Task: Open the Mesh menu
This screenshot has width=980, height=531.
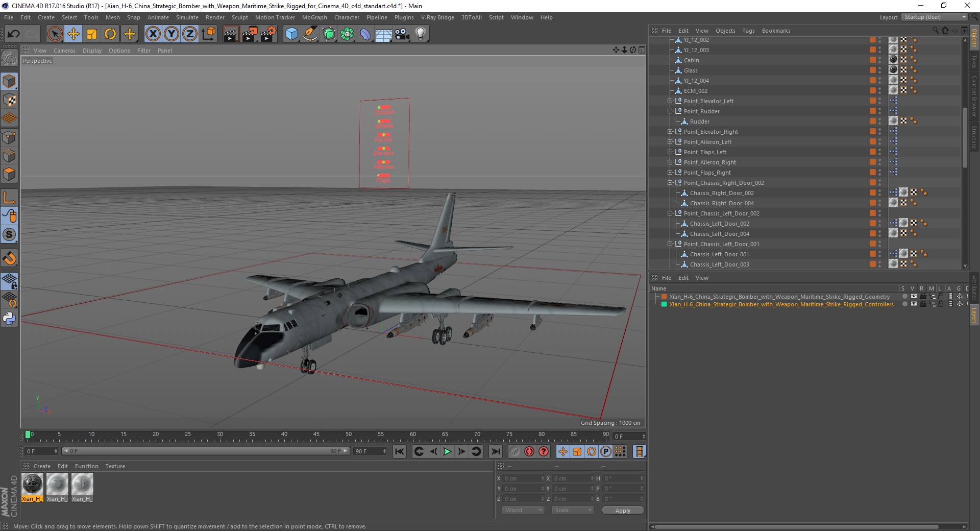Action: (112, 17)
